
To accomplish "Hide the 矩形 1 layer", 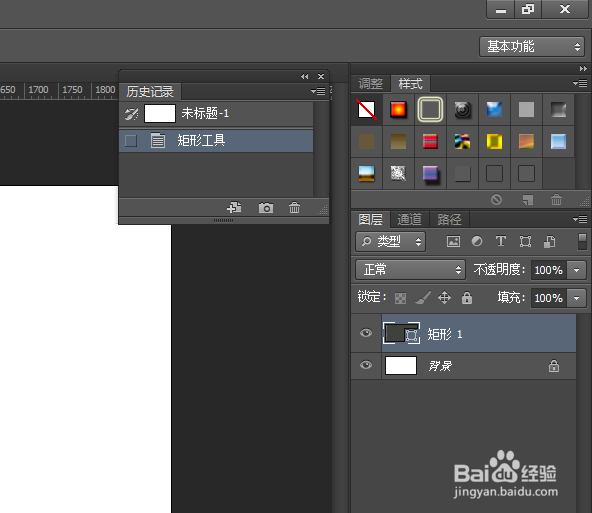I will click(x=366, y=333).
